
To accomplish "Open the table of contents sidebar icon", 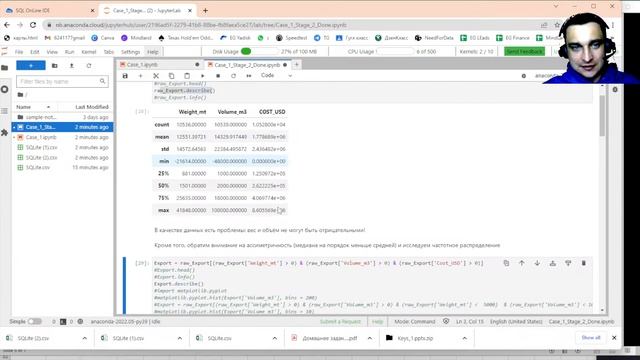I will pos(4,111).
